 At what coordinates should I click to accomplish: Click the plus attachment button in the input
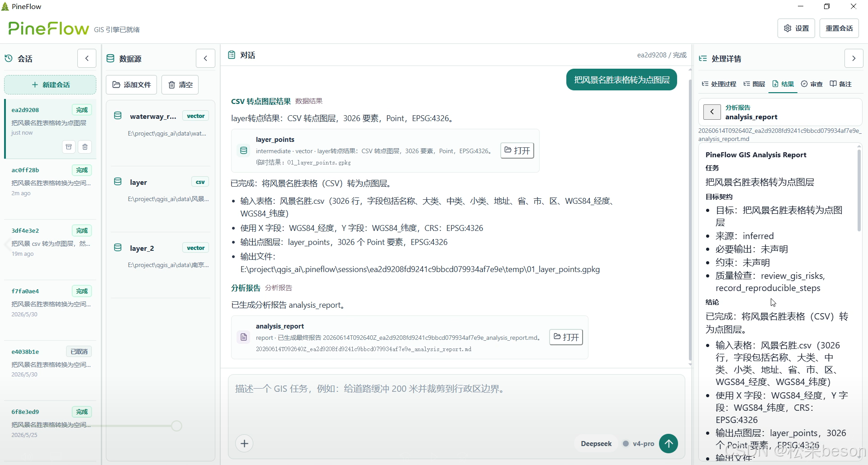tap(244, 443)
